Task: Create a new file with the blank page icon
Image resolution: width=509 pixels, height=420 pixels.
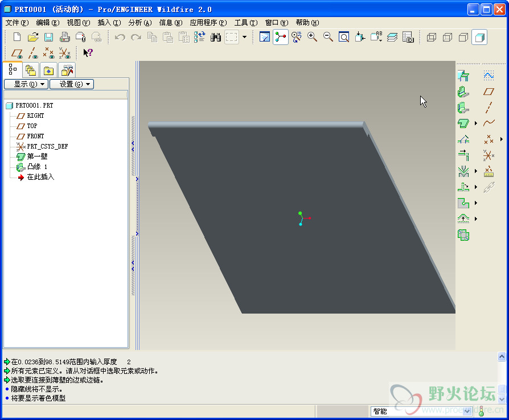Action: click(17, 38)
